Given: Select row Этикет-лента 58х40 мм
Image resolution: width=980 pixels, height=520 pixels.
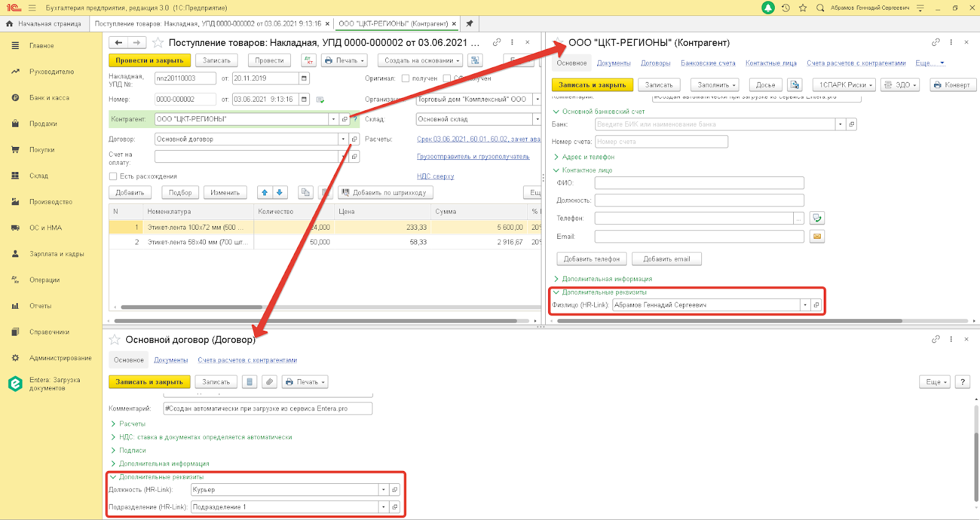Looking at the screenshot, I should pyautogui.click(x=325, y=242).
